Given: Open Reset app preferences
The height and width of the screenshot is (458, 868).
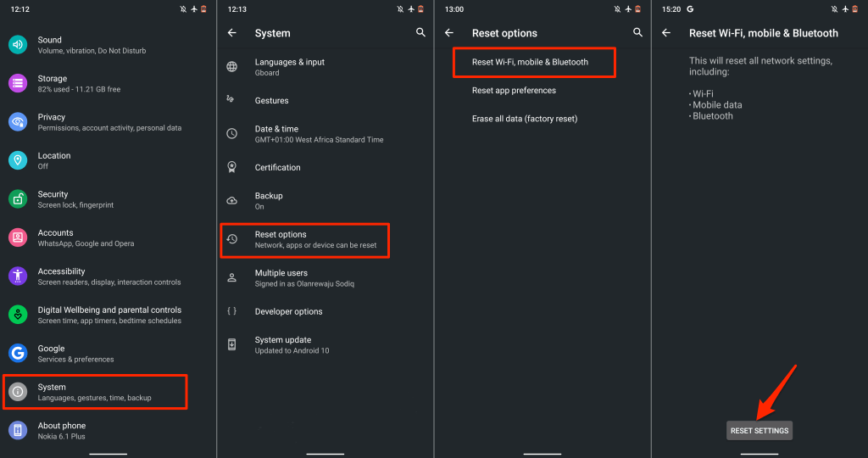Looking at the screenshot, I should 514,90.
